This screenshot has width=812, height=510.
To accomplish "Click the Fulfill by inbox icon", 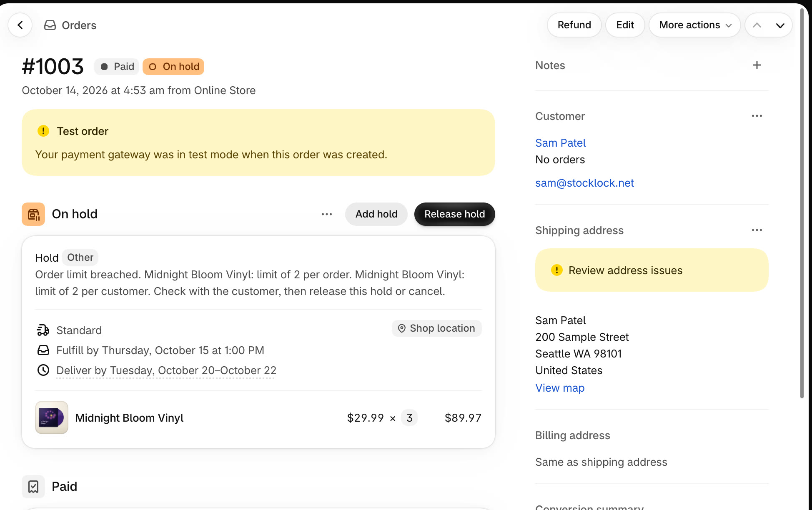I will [x=43, y=350].
